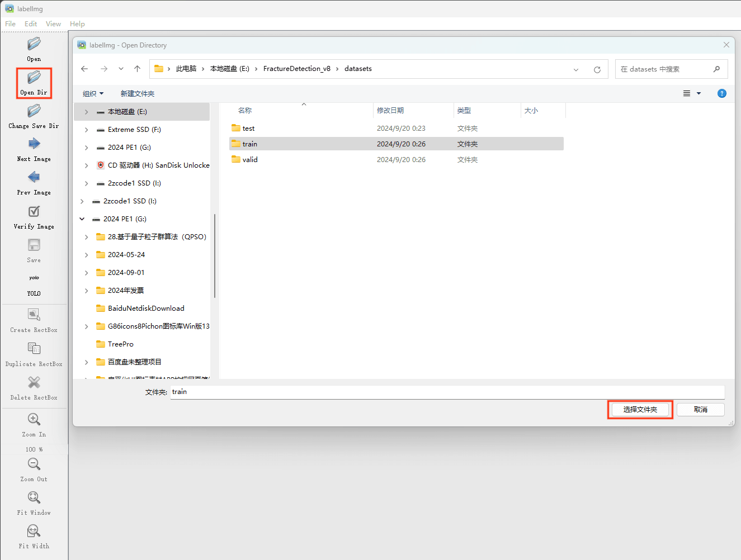
Task: Click the 选择文件夹 button
Action: [x=640, y=410]
